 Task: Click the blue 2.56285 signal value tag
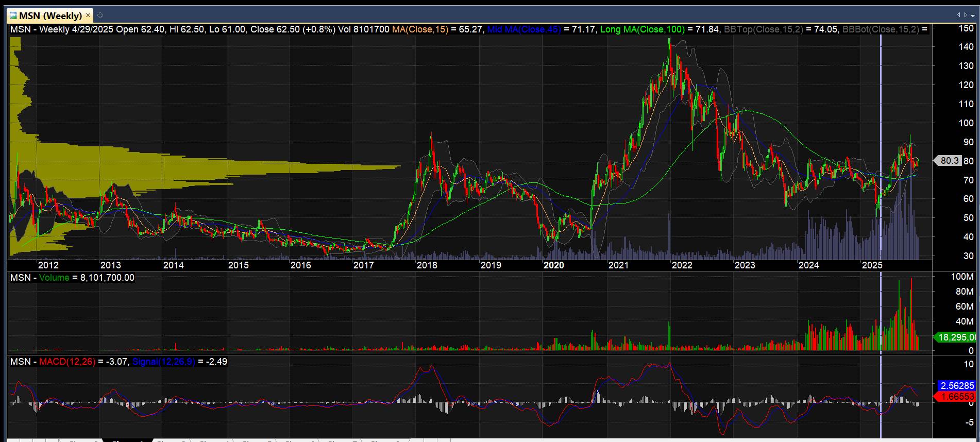957,385
